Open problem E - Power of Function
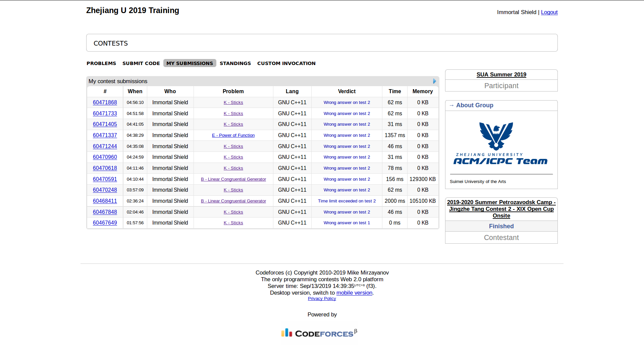Image resolution: width=644 pixels, height=362 pixels. pos(233,135)
